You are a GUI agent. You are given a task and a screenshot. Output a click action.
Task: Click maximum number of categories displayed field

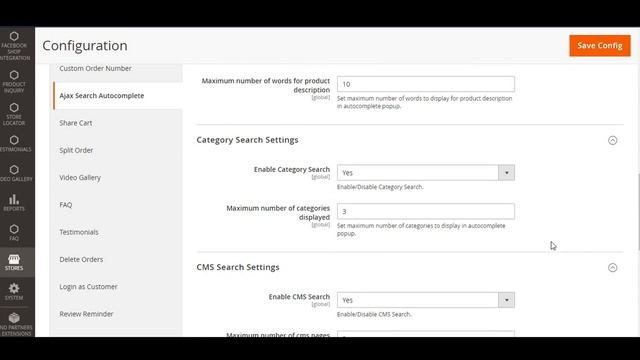tap(426, 211)
